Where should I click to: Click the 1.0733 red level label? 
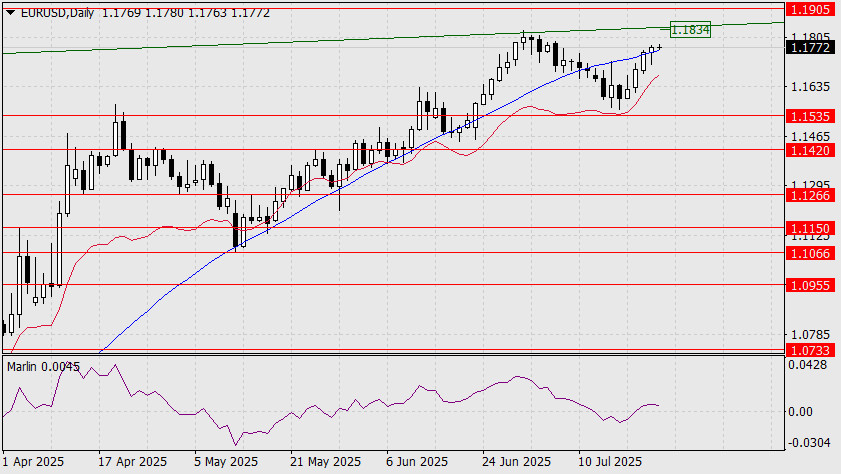click(x=810, y=350)
